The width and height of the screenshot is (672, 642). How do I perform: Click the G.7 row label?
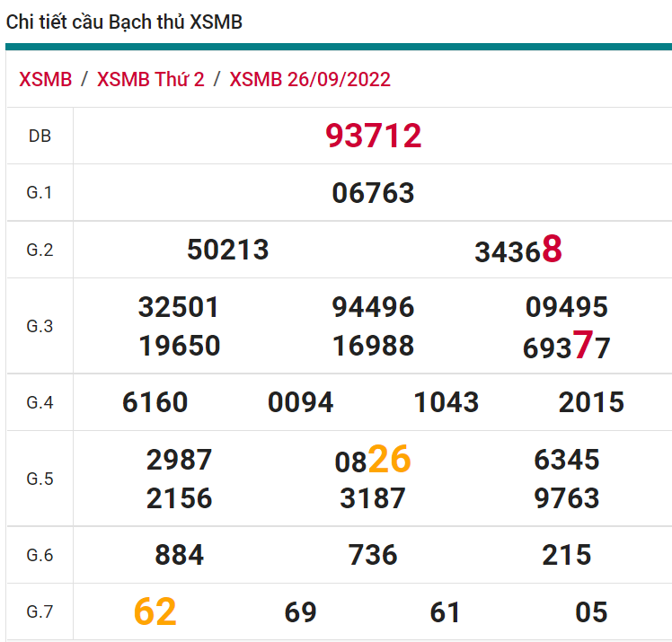(x=40, y=612)
